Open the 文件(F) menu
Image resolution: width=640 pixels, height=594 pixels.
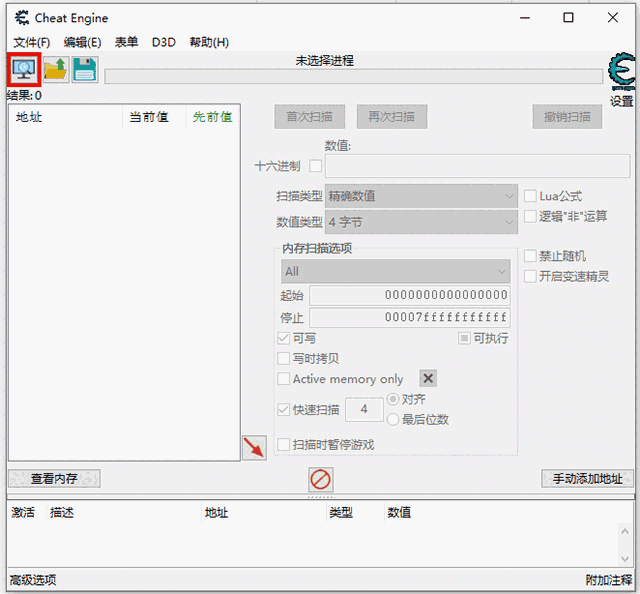31,42
